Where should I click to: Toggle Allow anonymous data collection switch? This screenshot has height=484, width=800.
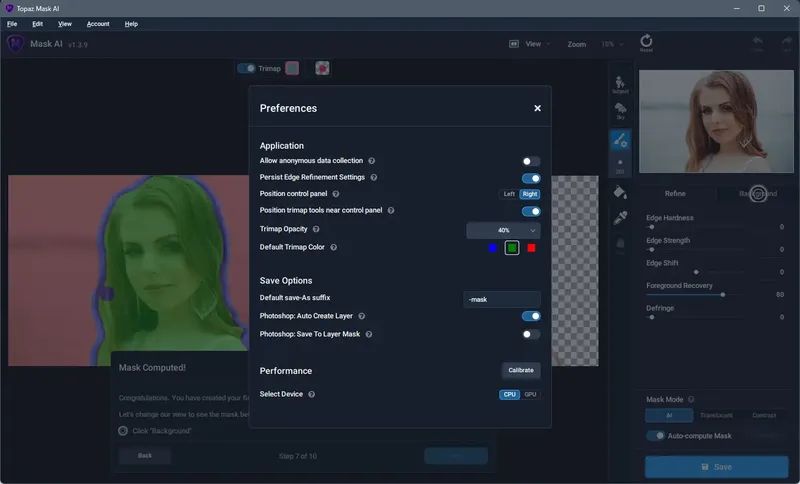click(531, 161)
